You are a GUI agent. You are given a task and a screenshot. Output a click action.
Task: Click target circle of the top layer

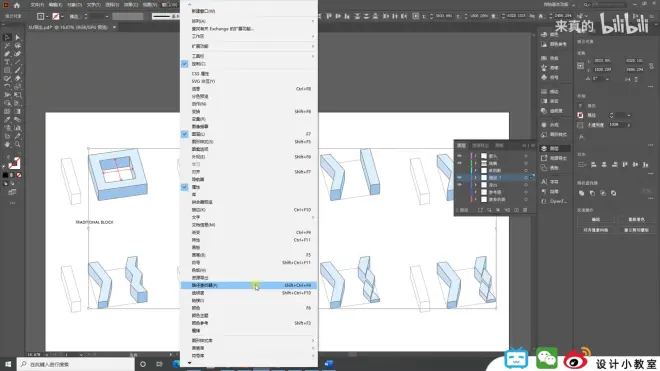(x=526, y=156)
